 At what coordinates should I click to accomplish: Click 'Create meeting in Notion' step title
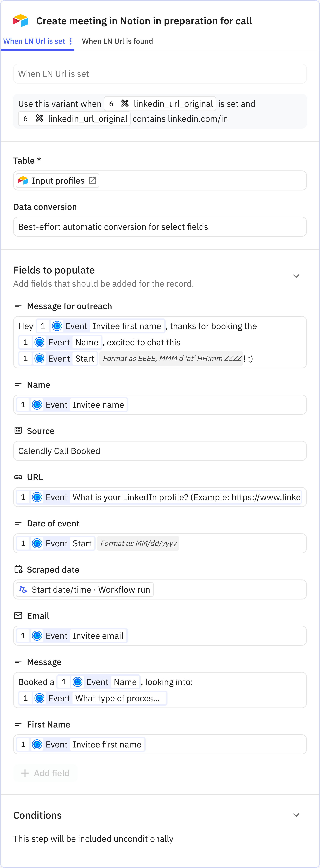pyautogui.click(x=144, y=21)
